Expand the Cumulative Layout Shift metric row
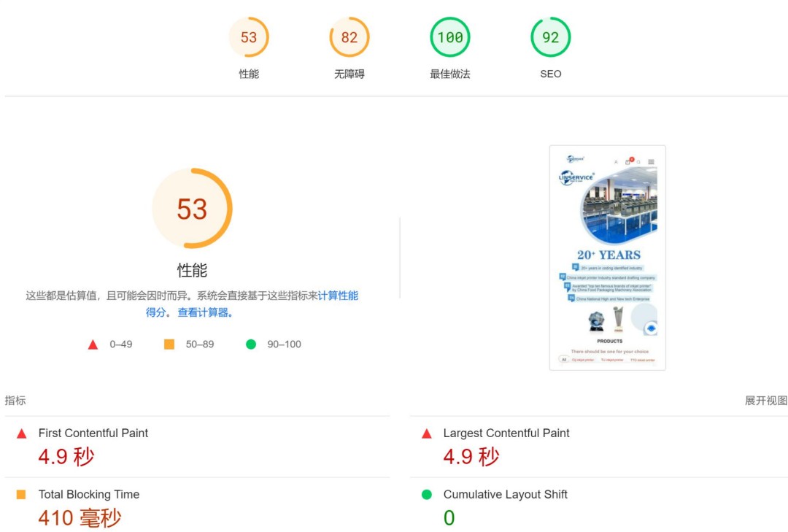This screenshot has height=532, width=788. click(505, 495)
